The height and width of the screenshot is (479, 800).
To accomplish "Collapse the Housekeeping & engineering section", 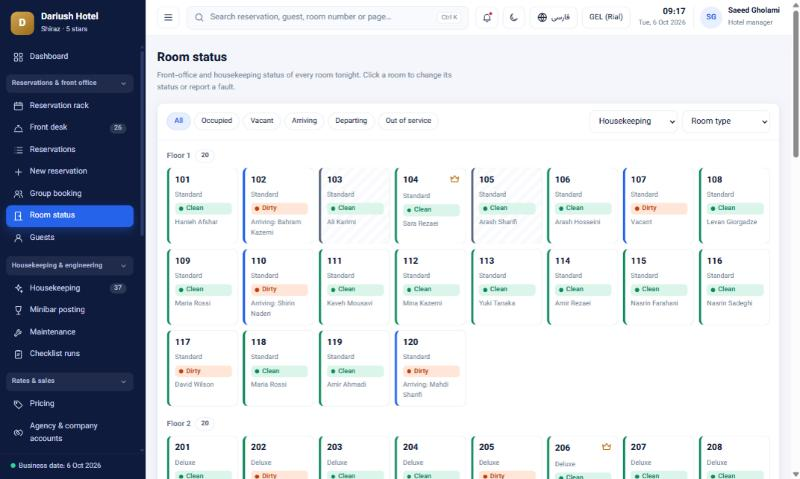I will tap(69, 265).
